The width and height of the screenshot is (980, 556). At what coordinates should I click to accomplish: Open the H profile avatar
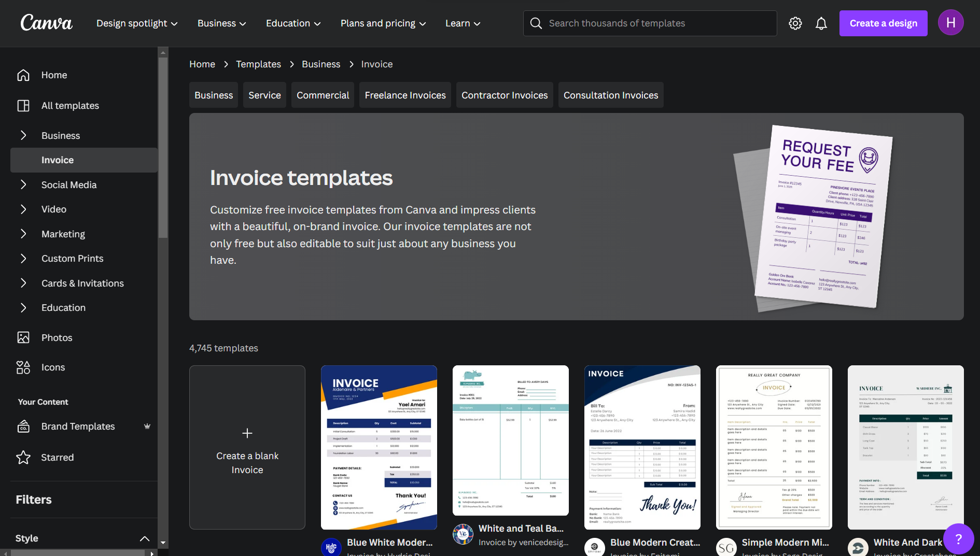[950, 23]
